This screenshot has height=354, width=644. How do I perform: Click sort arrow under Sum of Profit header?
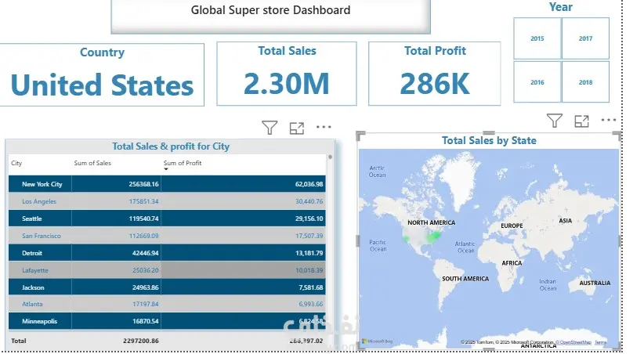[165, 169]
